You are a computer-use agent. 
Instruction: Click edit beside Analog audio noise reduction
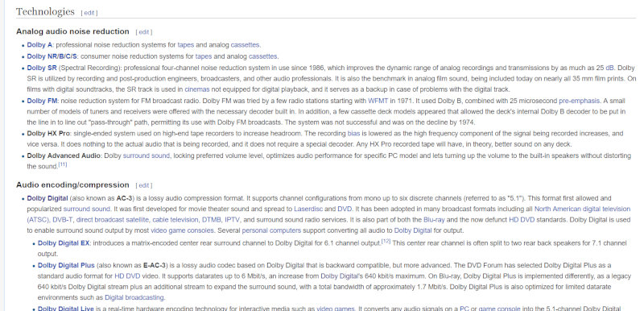click(144, 32)
